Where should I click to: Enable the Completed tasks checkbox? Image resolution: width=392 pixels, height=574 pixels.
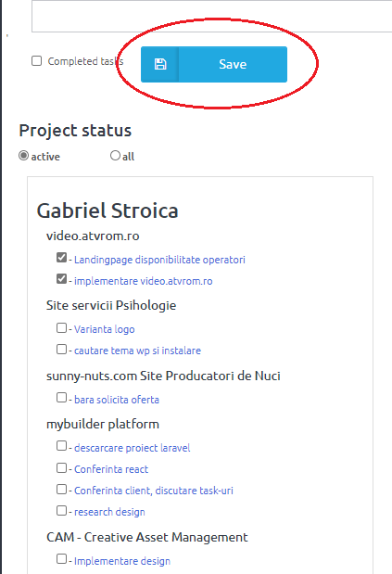(36, 61)
